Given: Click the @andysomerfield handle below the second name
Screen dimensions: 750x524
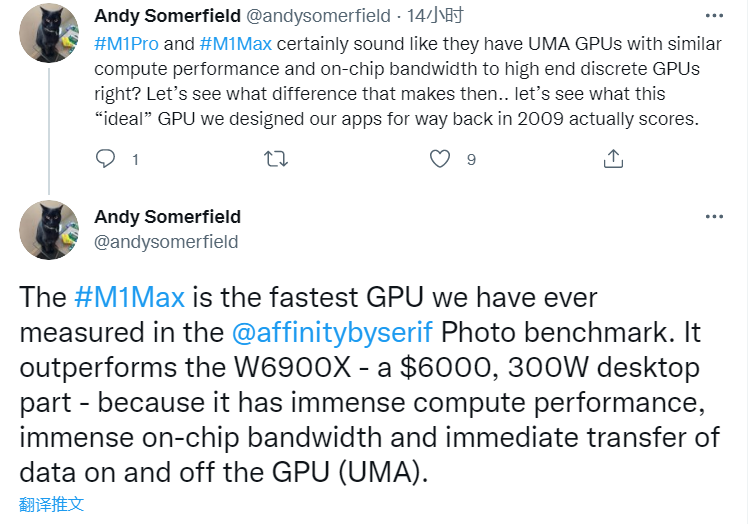Looking at the screenshot, I should pyautogui.click(x=166, y=241).
